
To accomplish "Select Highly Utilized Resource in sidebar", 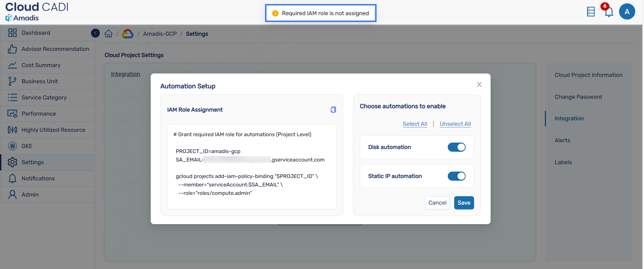I will 53,130.
